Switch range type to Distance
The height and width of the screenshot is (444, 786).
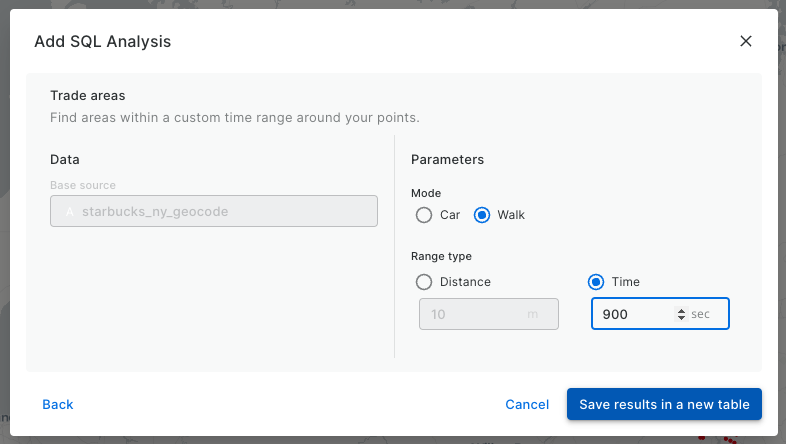tap(424, 282)
